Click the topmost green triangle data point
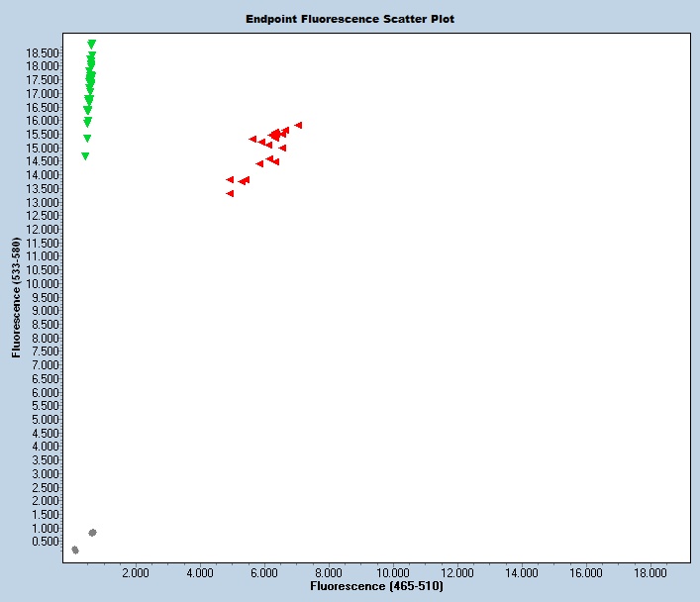 tap(92, 44)
